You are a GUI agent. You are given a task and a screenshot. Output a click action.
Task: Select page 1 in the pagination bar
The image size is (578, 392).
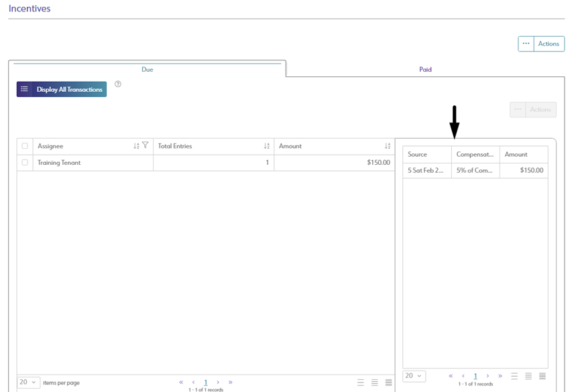[x=206, y=382]
